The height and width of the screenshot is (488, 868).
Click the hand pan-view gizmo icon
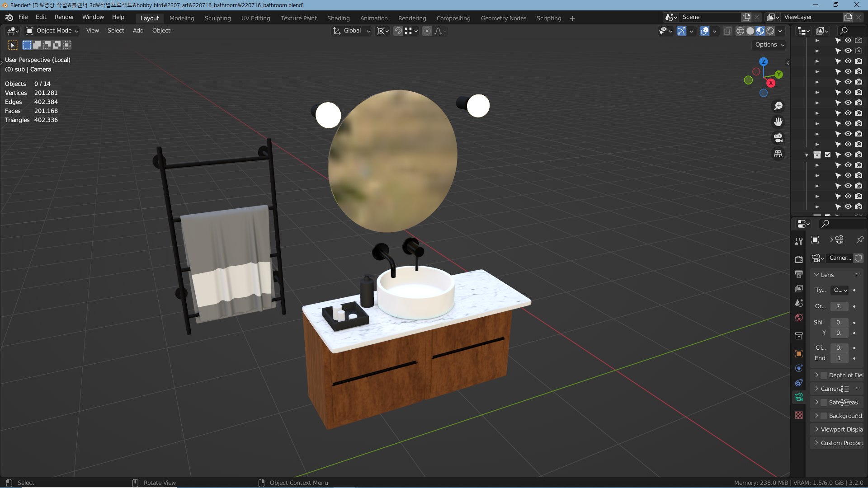[778, 122]
